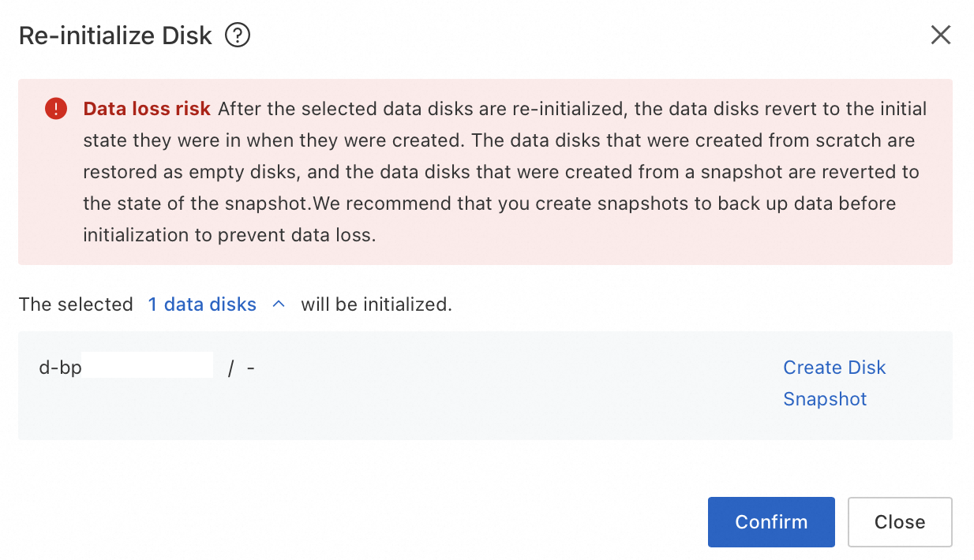Click the red exclamation warning icon
Image resolution: width=974 pixels, height=560 pixels.
click(x=56, y=109)
